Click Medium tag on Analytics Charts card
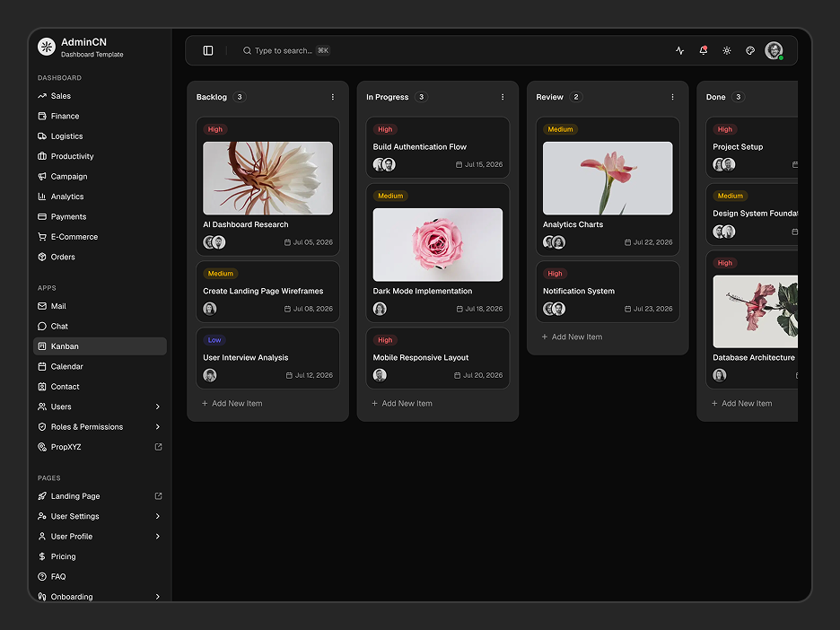The width and height of the screenshot is (840, 630). (x=560, y=129)
